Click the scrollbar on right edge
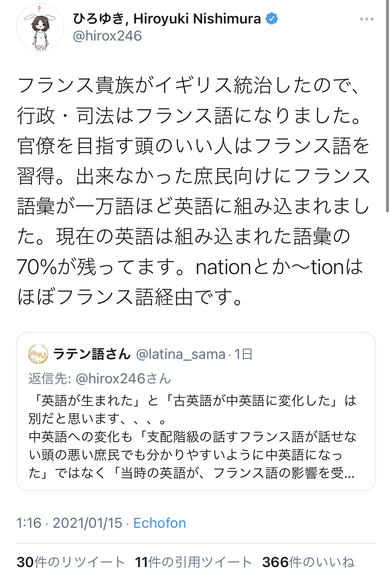Viewport: 392px width, 572px height. [388, 107]
